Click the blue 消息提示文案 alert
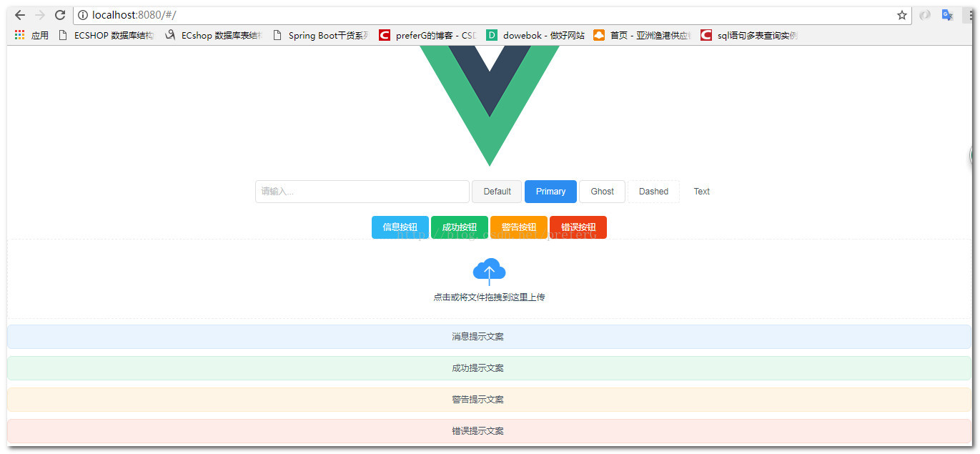 [490, 337]
